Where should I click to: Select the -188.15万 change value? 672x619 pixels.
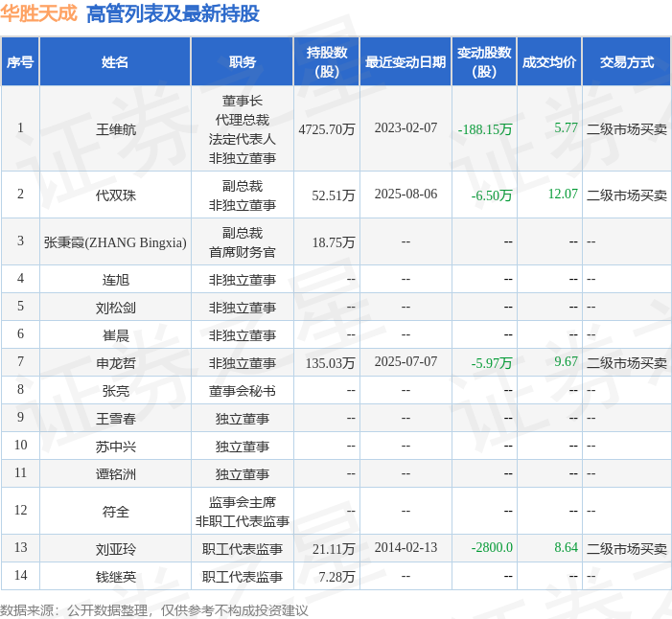click(x=485, y=129)
